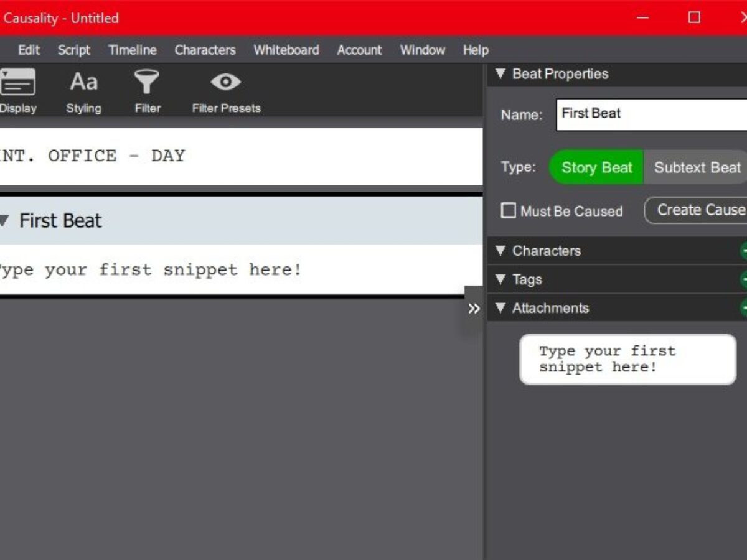The image size is (747, 560).
Task: Open the Script menu
Action: [x=74, y=50]
